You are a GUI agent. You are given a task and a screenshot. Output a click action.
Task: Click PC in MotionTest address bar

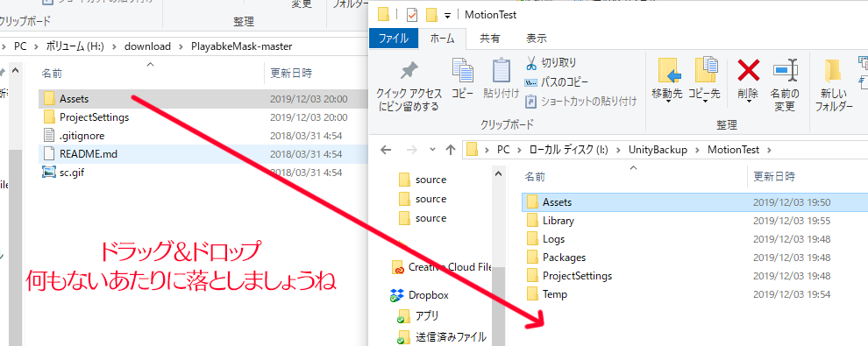click(x=502, y=149)
